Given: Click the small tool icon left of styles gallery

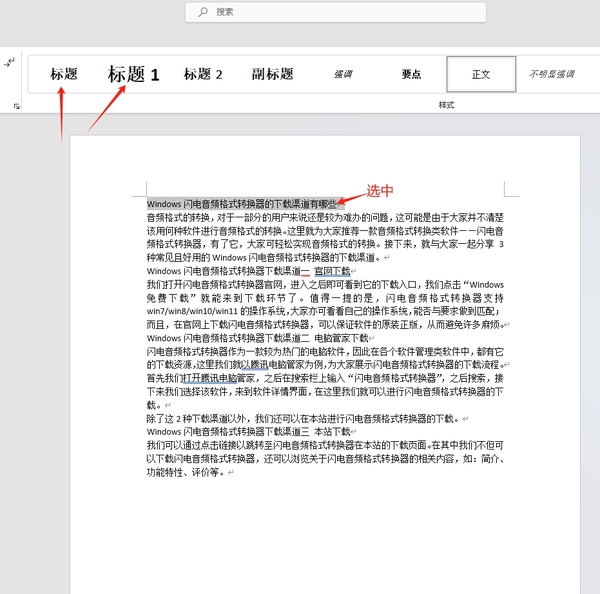Looking at the screenshot, I should (10, 62).
